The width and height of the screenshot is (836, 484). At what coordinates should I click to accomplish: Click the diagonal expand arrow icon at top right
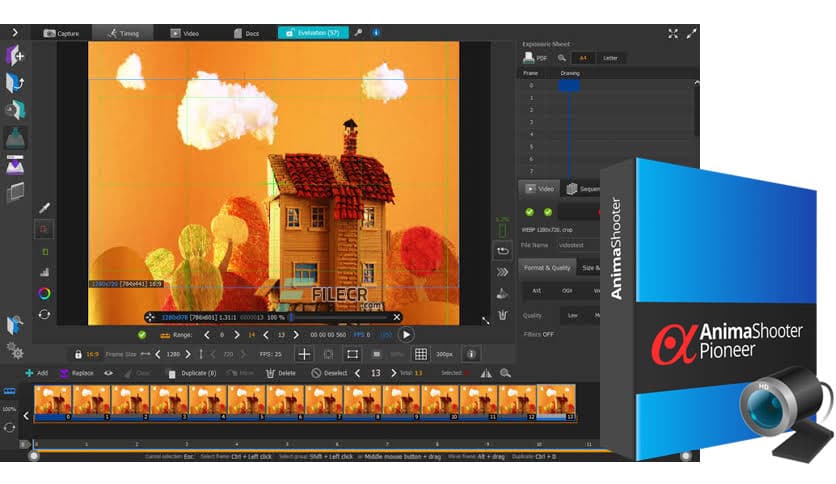[x=692, y=34]
